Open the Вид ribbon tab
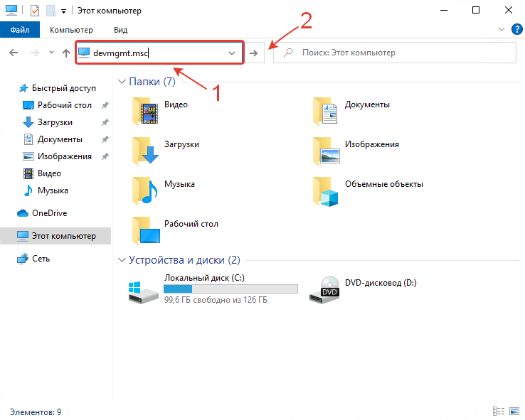The height and width of the screenshot is (420, 525). click(x=120, y=30)
